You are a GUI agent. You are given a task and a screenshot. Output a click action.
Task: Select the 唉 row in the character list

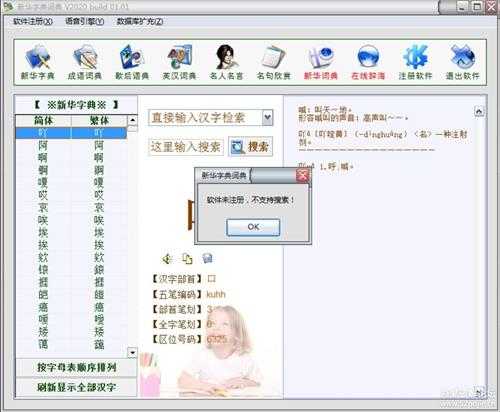pos(71,220)
